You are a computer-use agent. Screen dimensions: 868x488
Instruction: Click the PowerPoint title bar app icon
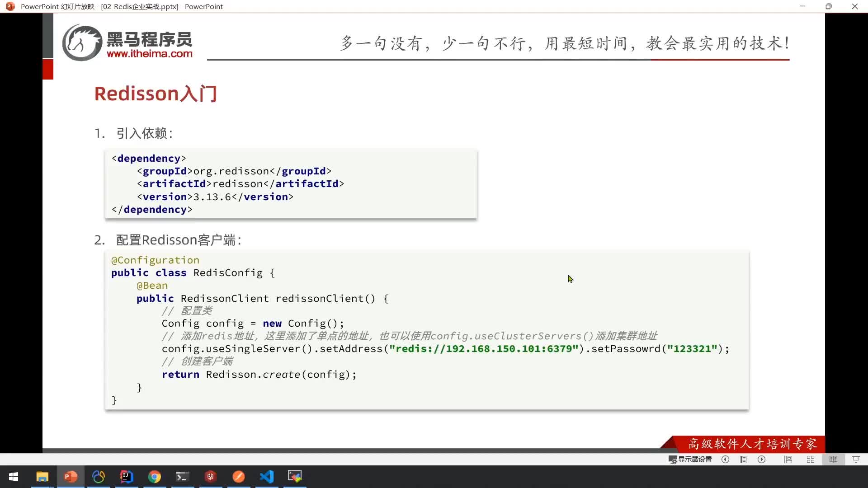(x=10, y=6)
